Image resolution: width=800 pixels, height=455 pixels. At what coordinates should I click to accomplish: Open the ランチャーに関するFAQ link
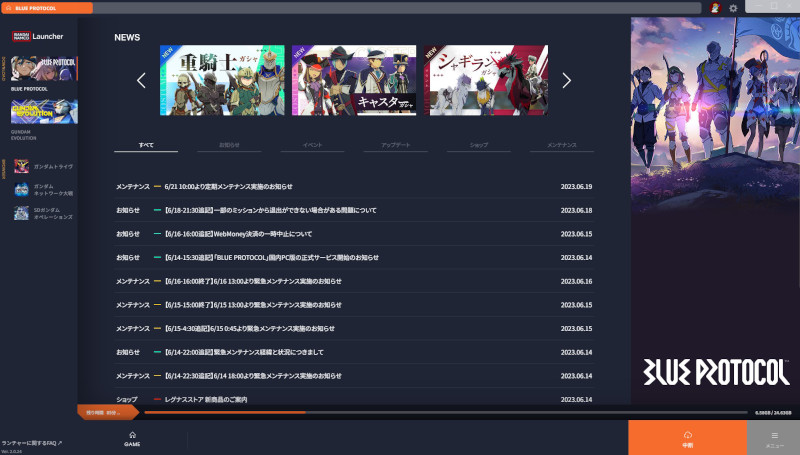click(x=32, y=443)
